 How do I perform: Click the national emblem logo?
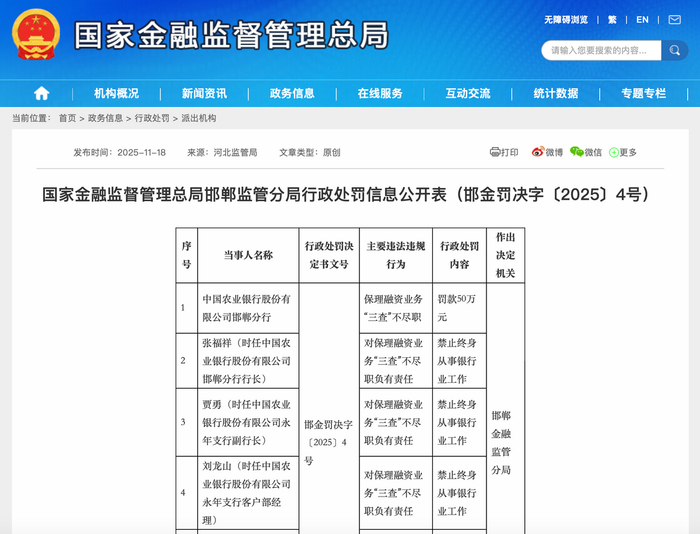pyautogui.click(x=36, y=34)
